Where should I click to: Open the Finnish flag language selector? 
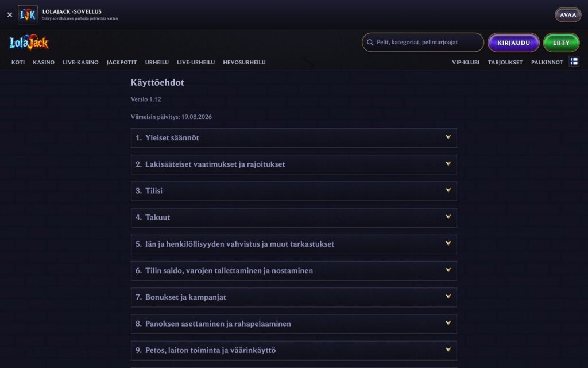[x=574, y=62]
